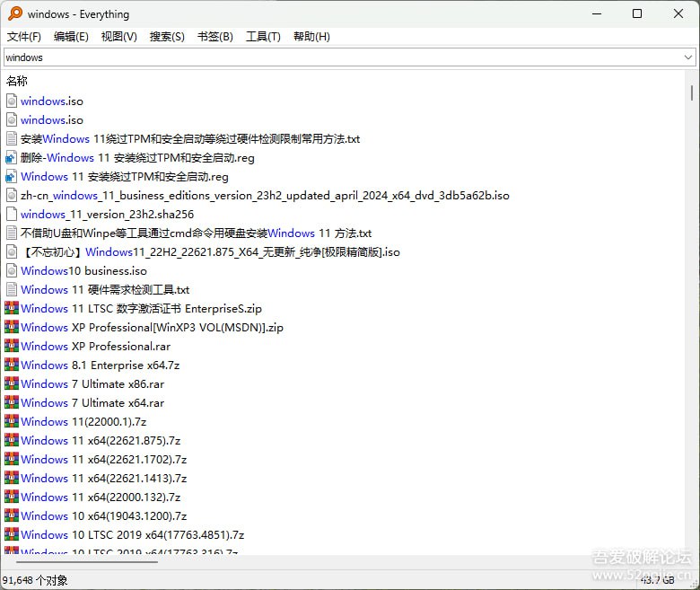
Task: Click the vertical scrollbar thumb
Action: pyautogui.click(x=691, y=92)
